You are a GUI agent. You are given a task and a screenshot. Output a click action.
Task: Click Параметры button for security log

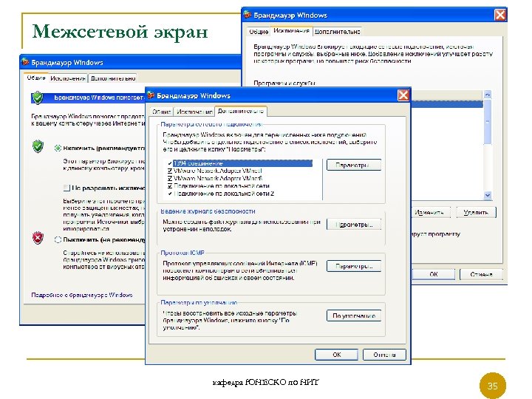pyautogui.click(x=353, y=225)
